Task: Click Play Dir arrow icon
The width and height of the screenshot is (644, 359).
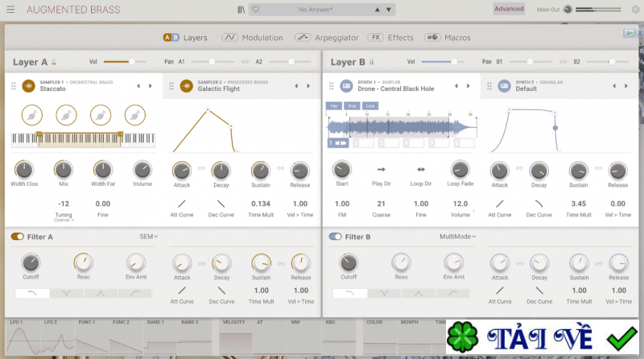Action: click(381, 169)
